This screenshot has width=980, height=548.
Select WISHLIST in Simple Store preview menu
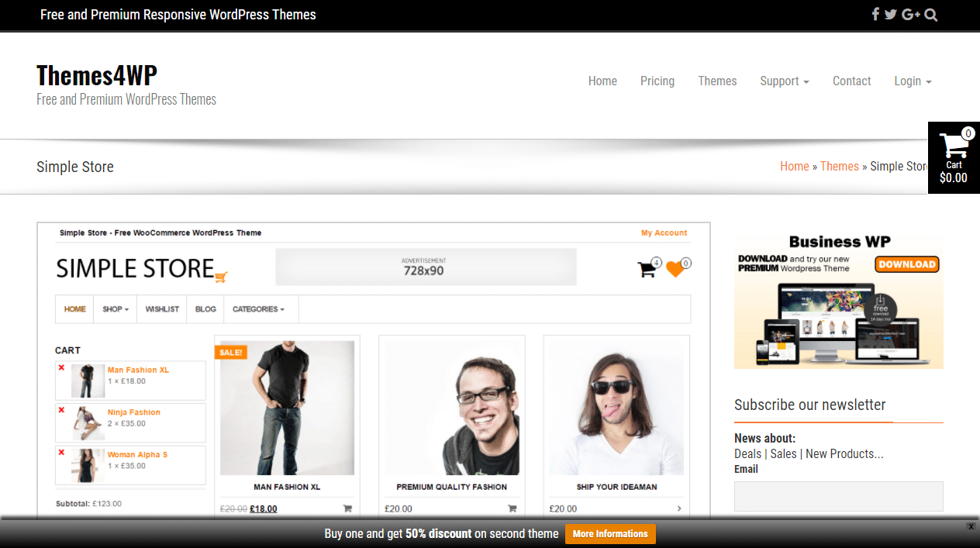(x=162, y=308)
